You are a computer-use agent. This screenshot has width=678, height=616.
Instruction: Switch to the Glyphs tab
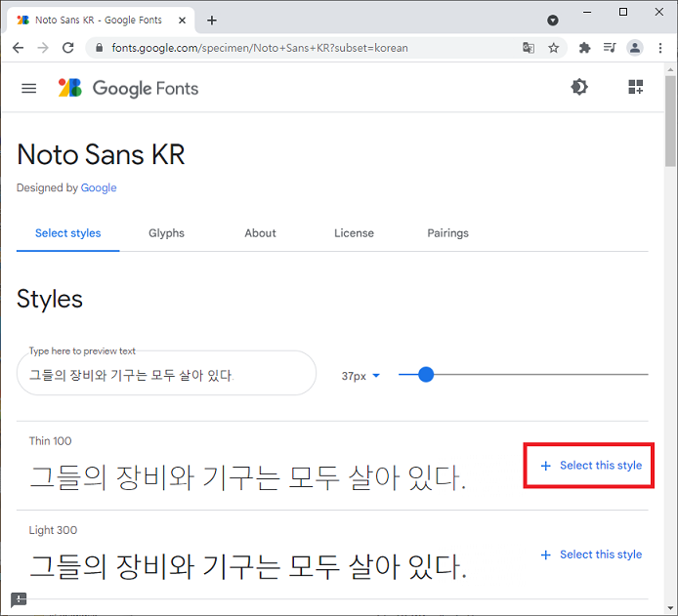pos(166,233)
